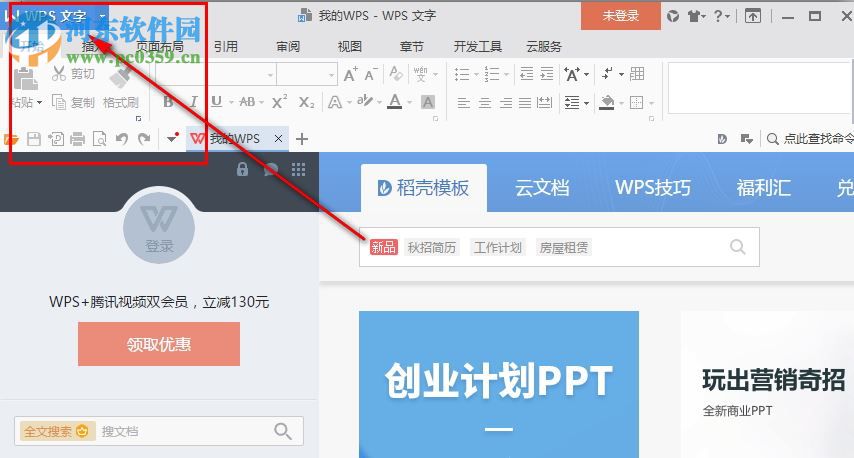Click the printer icon in quick access toolbar
This screenshot has height=458, width=854.
pyautogui.click(x=78, y=139)
